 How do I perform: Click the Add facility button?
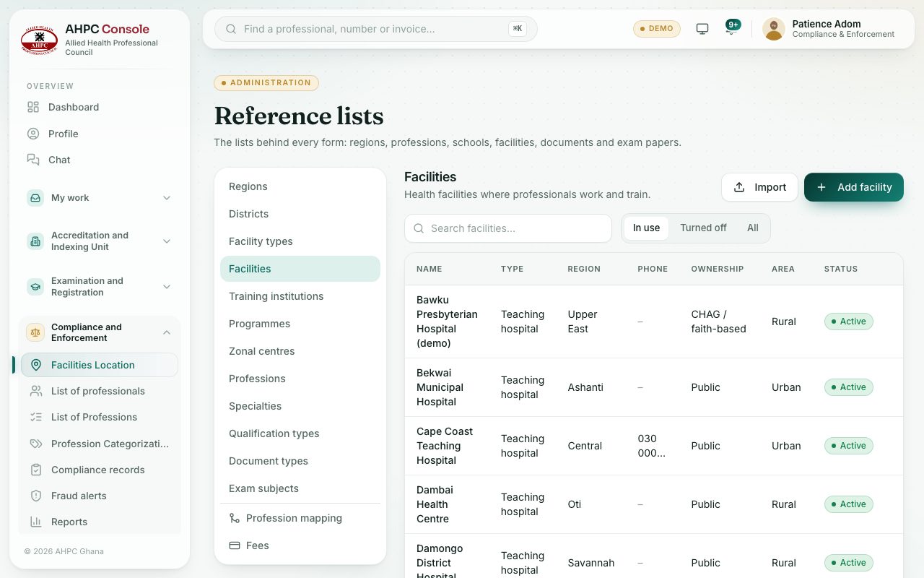(x=854, y=187)
